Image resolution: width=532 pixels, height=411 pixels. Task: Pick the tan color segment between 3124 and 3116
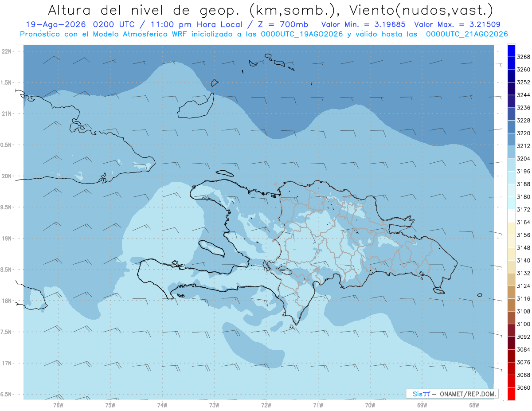tap(511, 292)
